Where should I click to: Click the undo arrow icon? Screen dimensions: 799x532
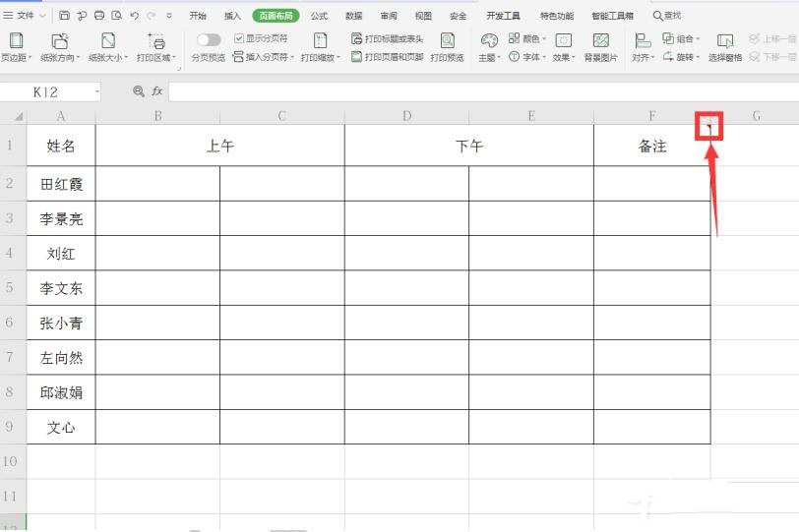(134, 16)
